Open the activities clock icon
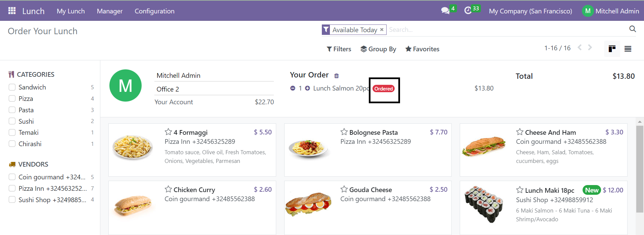This screenshot has width=644, height=235. tap(468, 11)
